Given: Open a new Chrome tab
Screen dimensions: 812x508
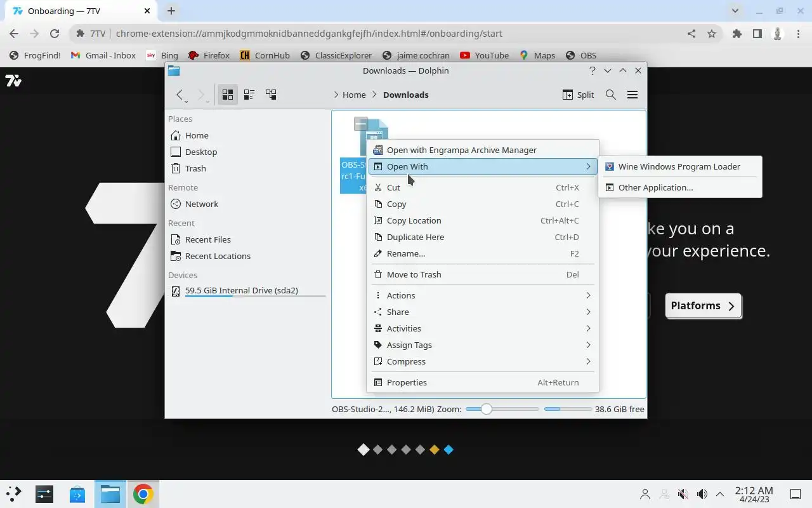Looking at the screenshot, I should 171,11.
